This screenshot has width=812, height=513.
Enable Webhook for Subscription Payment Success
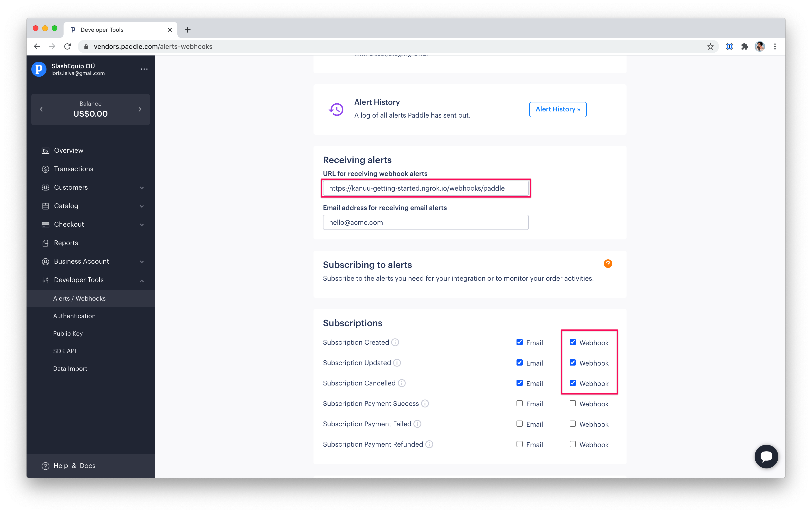click(572, 403)
